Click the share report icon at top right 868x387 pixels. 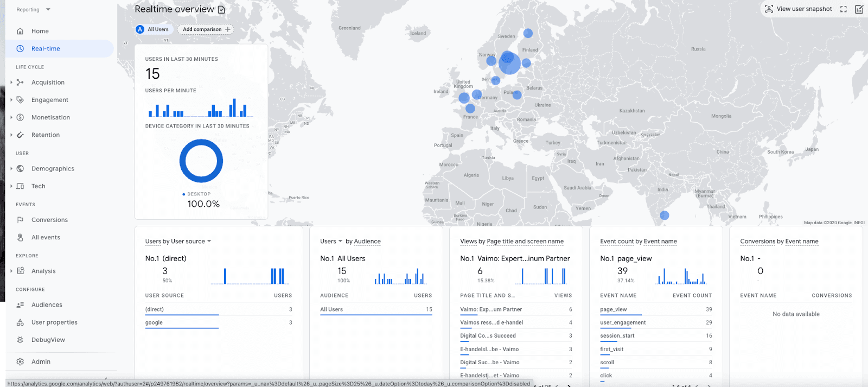click(x=859, y=9)
